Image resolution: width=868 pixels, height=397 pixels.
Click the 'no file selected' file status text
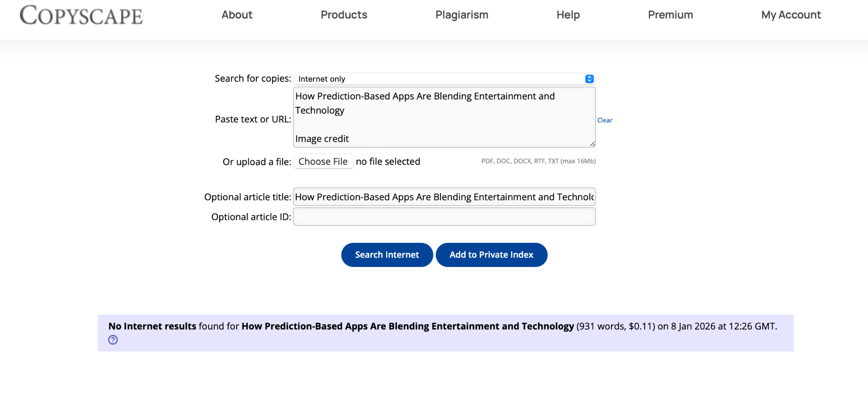coord(388,161)
